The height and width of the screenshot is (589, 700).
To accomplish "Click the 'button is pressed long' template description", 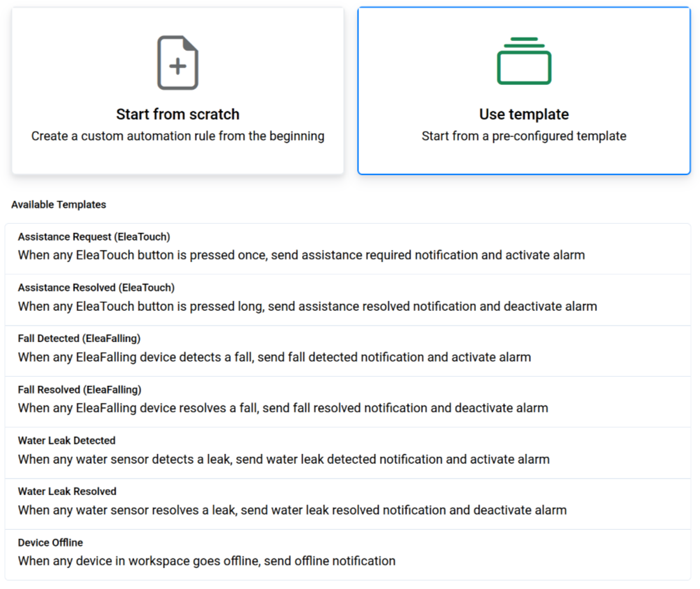I will (307, 306).
